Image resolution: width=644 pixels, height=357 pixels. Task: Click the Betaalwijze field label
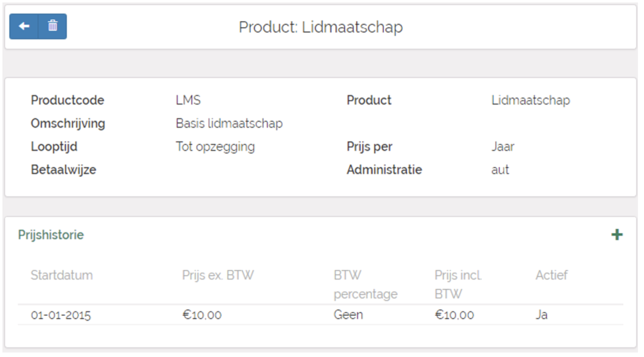pos(63,170)
